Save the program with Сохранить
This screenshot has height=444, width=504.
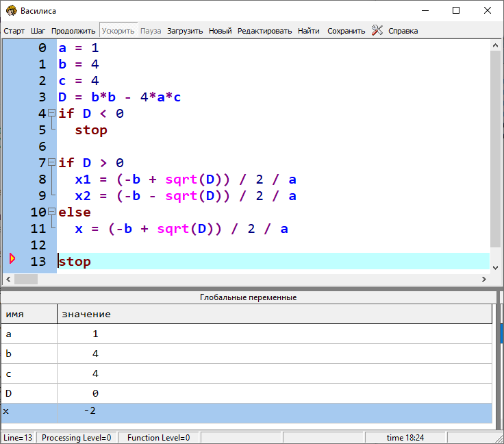pos(346,31)
